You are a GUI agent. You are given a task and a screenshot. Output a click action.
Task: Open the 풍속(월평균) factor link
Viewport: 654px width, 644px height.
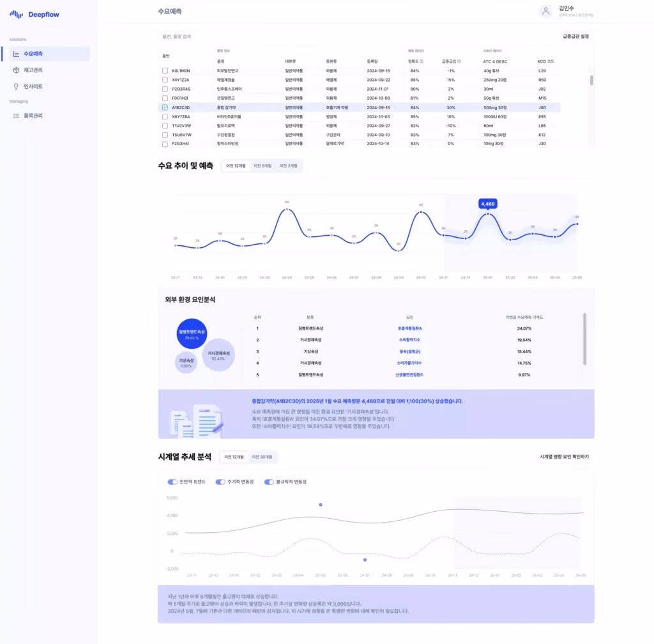409,351
